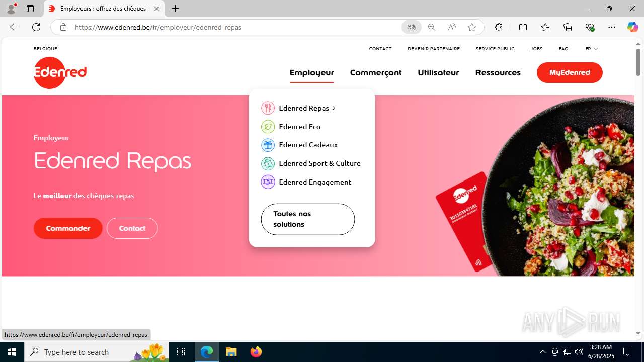Open the FR language dropdown

tap(591, 49)
